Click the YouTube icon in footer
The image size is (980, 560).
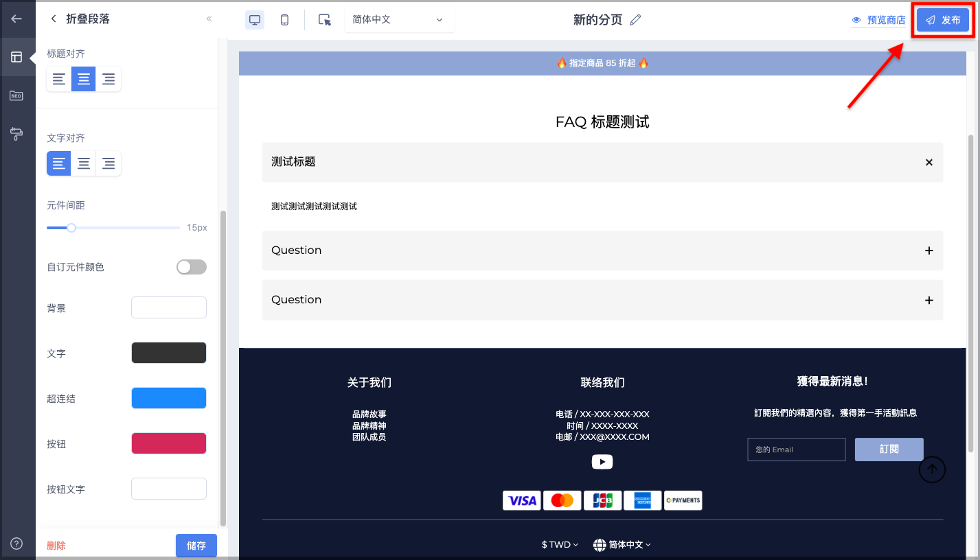(x=602, y=462)
